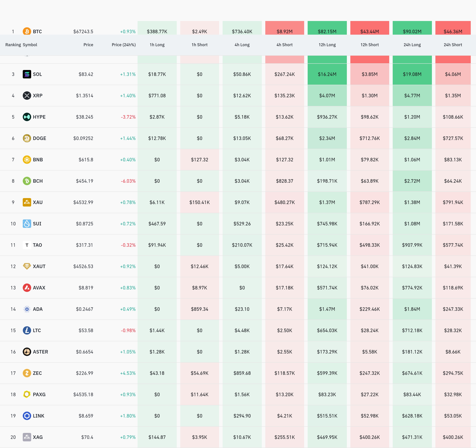The height and width of the screenshot is (448, 476).
Task: Click the Zcash ZEC icon
Action: tap(27, 373)
